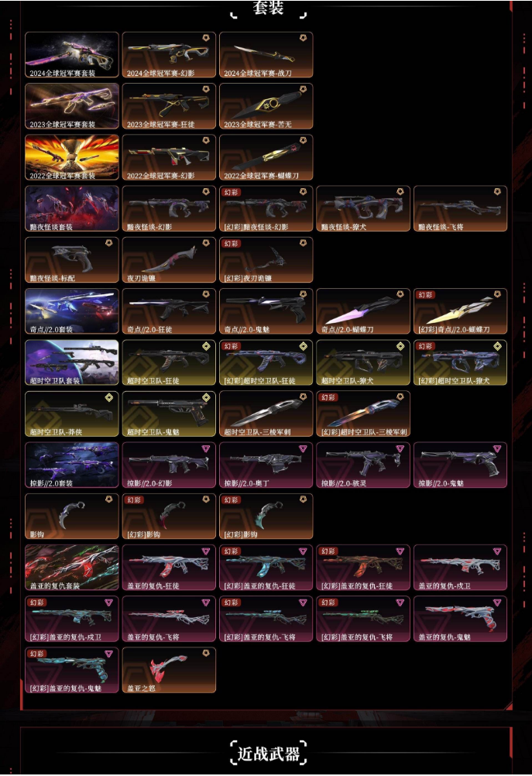Open the 盖亚的复仇套装 bundle artwork
Viewport: 532px width, 776px height.
point(72,568)
